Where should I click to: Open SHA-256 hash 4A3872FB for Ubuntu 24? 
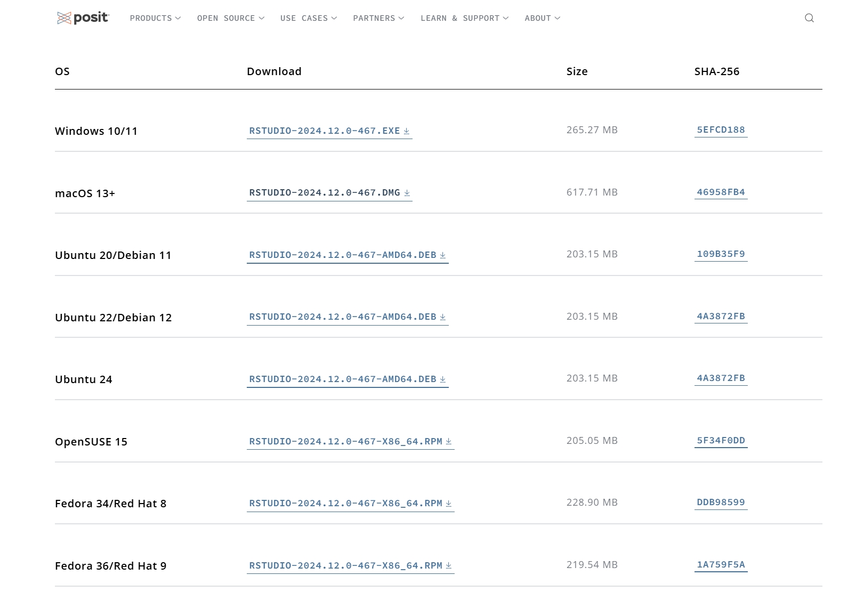721,378
